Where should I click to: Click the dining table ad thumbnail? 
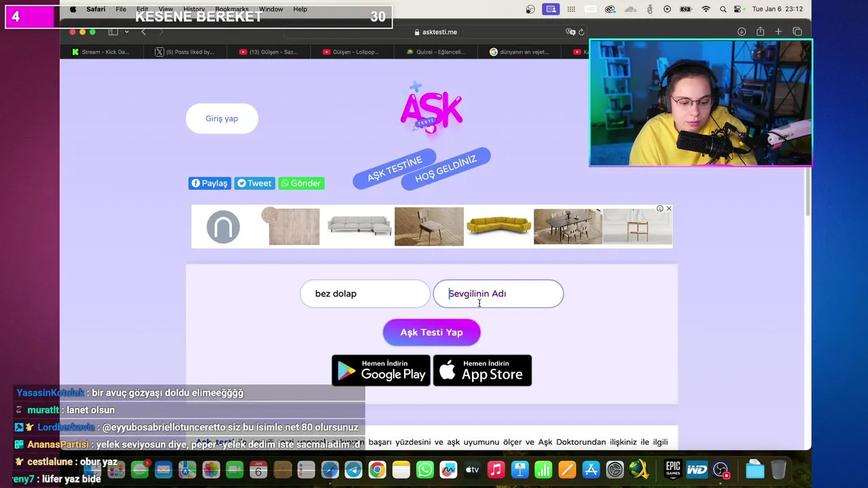[x=568, y=226]
